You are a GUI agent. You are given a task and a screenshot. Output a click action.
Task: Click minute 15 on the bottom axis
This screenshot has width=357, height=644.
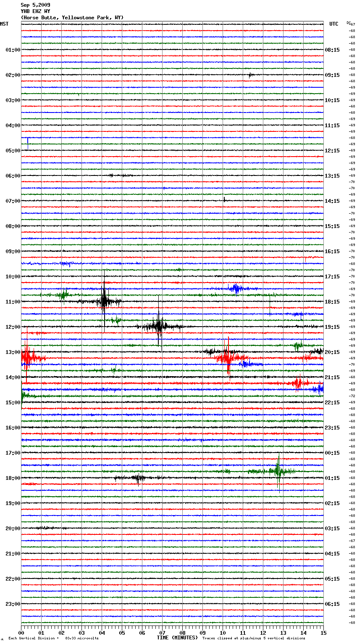(323, 633)
